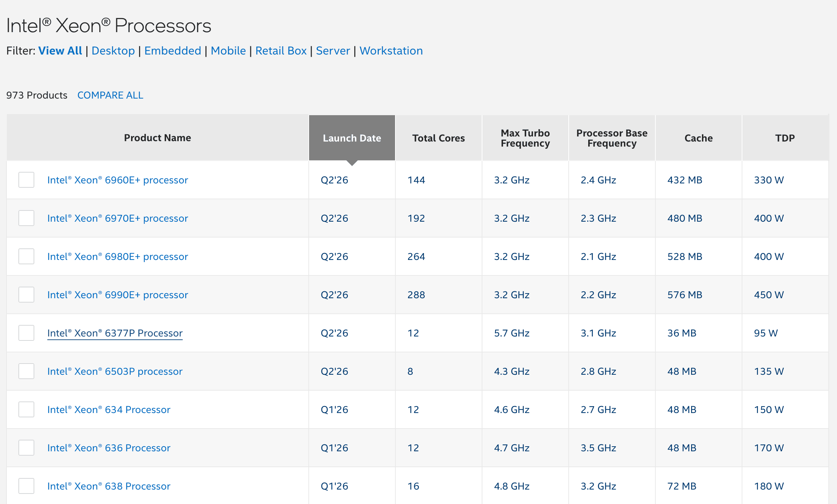The image size is (837, 504).
Task: Mark the Xeon 6377P Processor checkbox
Action: tap(26, 333)
